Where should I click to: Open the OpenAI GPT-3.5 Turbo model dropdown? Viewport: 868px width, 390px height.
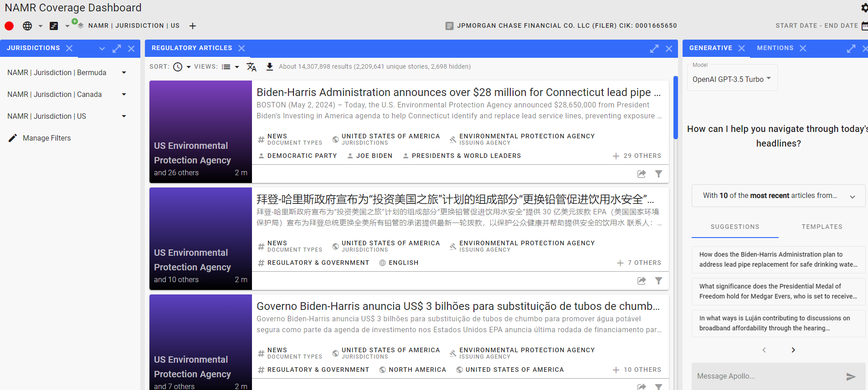coord(732,78)
